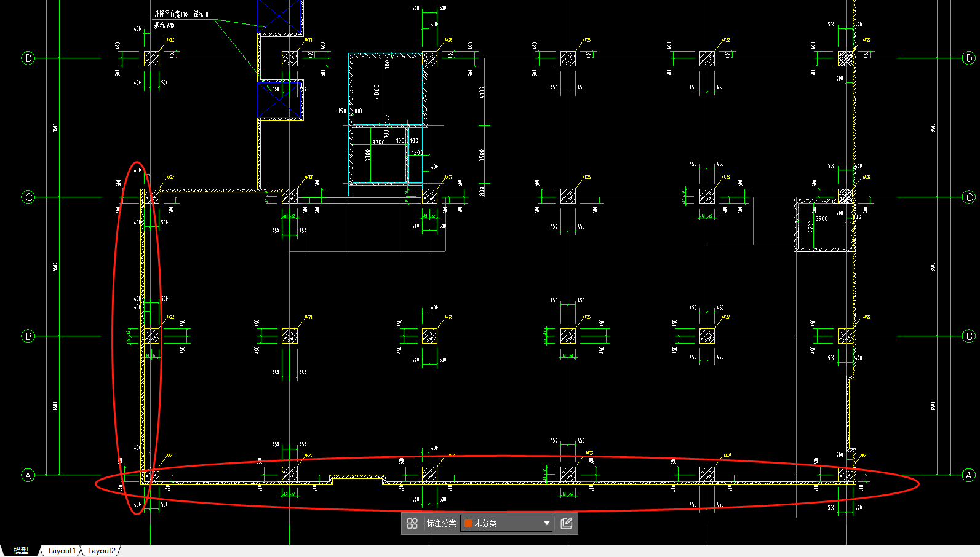Screen dimensions: 980x557
Task: Click the 4100 dimension text
Action: (482, 92)
